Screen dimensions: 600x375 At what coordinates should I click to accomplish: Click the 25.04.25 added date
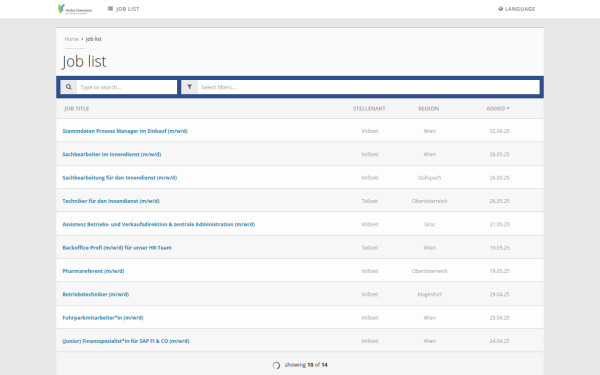[500, 318]
